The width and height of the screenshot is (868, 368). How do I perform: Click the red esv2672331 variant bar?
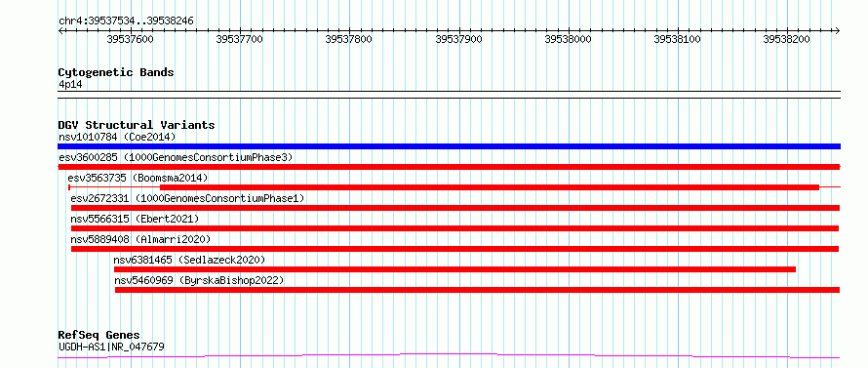(x=455, y=208)
